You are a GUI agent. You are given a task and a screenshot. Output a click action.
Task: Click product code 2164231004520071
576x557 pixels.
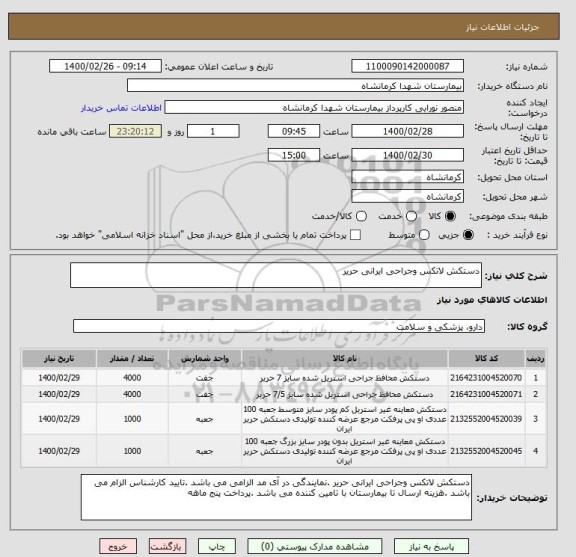tap(486, 394)
